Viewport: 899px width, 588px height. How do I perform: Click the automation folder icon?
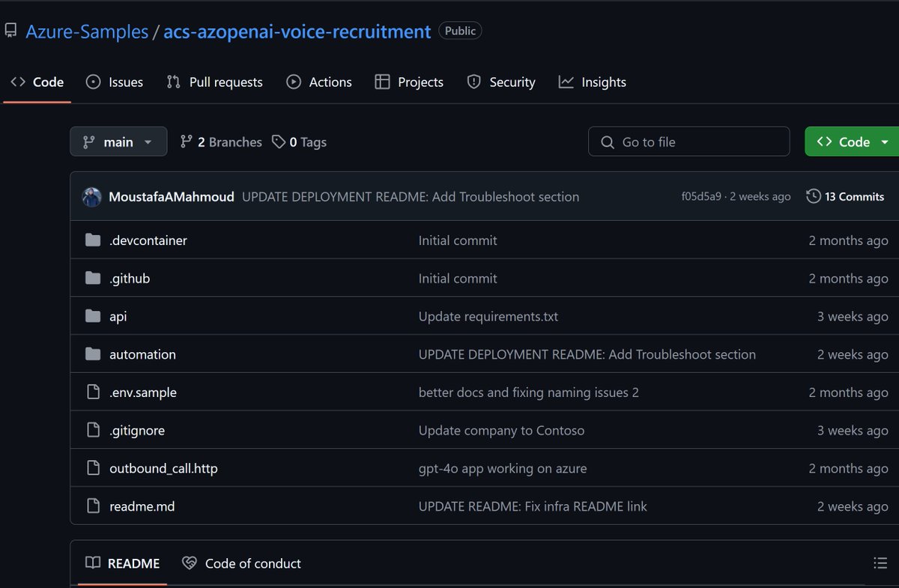click(x=93, y=354)
